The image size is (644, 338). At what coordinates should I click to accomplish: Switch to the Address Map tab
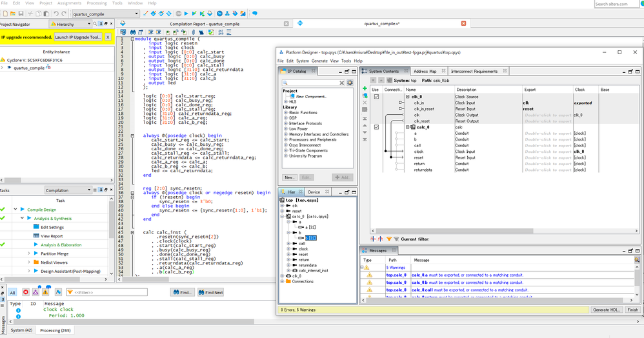point(425,71)
